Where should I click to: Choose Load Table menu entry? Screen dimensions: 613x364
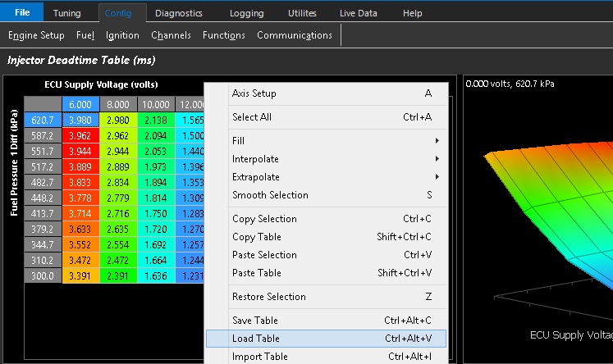click(326, 339)
